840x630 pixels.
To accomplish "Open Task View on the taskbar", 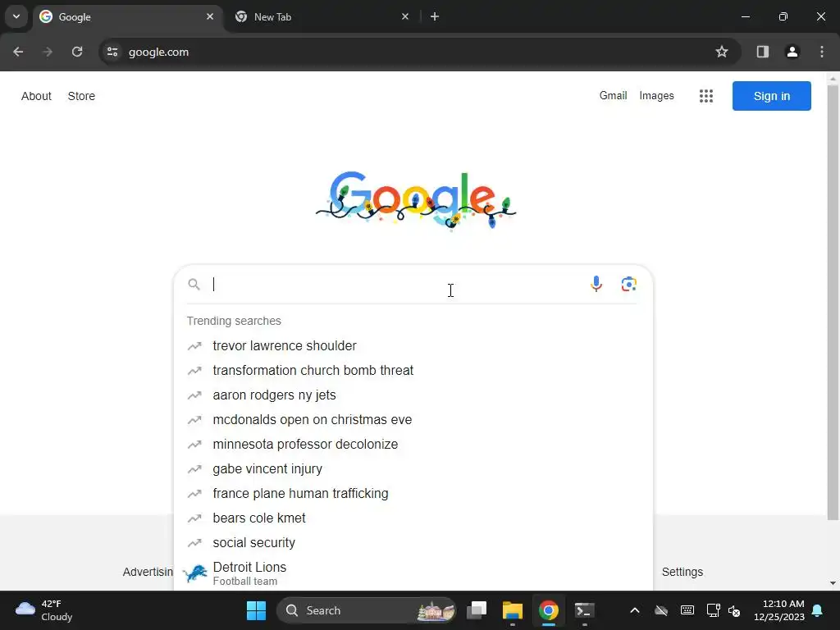I will (x=477, y=610).
